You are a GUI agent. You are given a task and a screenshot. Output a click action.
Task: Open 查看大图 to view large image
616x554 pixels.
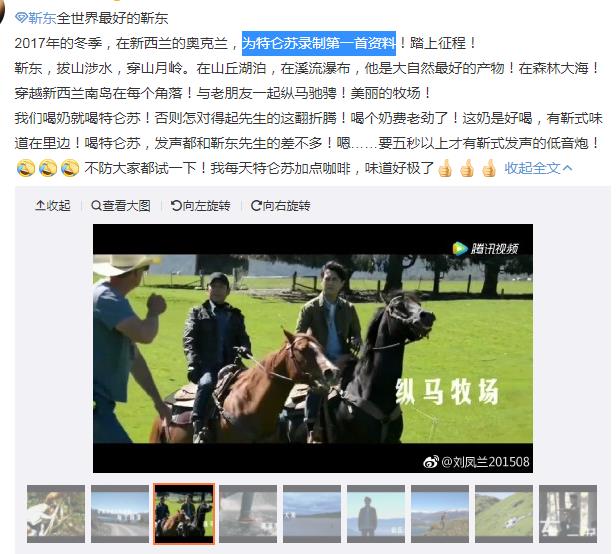pyautogui.click(x=121, y=205)
